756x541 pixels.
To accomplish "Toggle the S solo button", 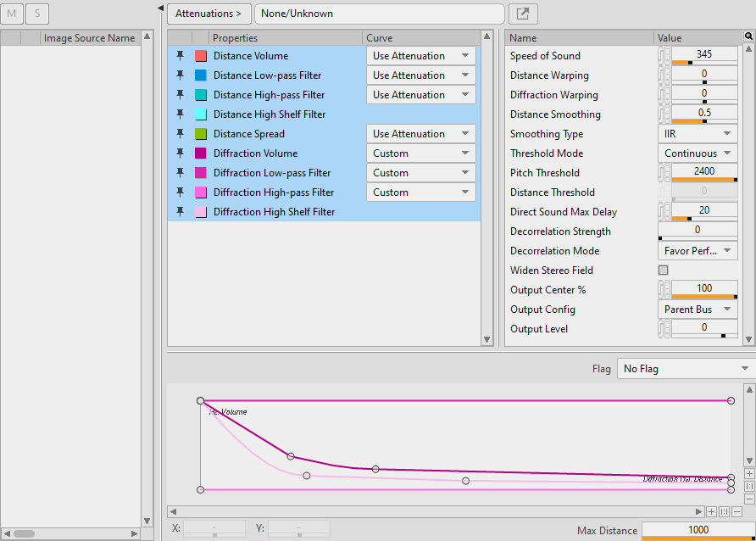I will point(37,14).
